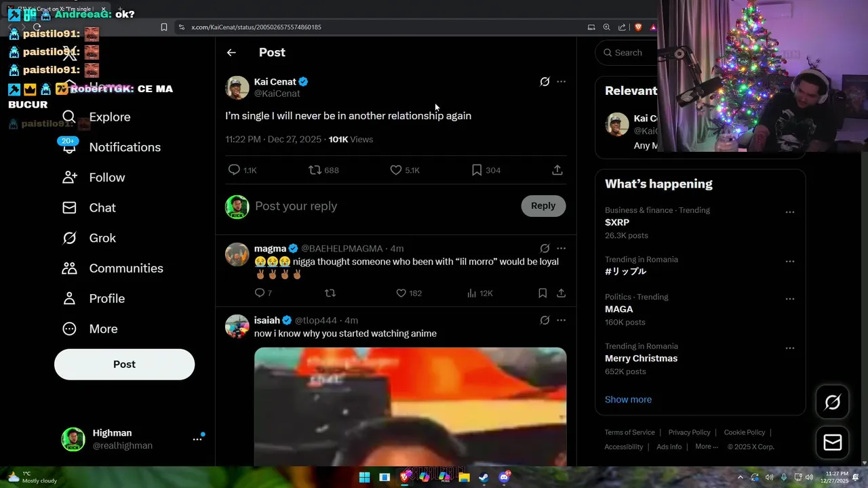Open options for MAGA trend
The height and width of the screenshot is (488, 868).
pos(790,299)
